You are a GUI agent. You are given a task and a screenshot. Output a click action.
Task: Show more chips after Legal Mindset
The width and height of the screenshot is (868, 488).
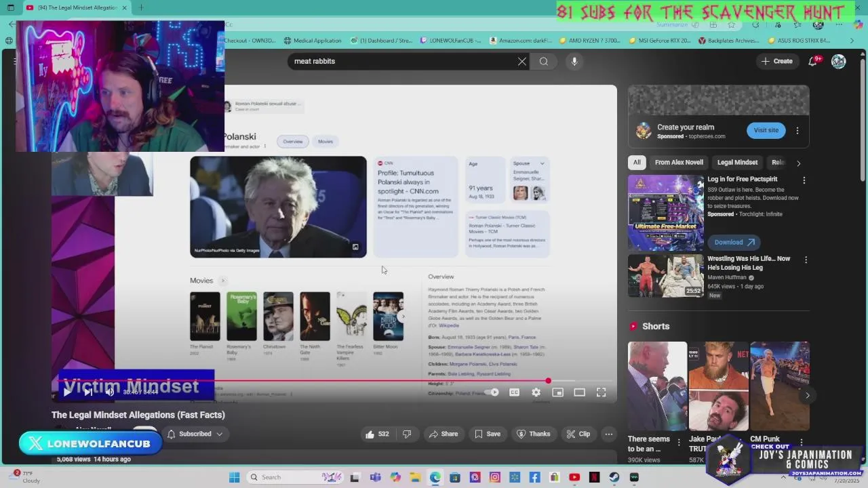(798, 163)
